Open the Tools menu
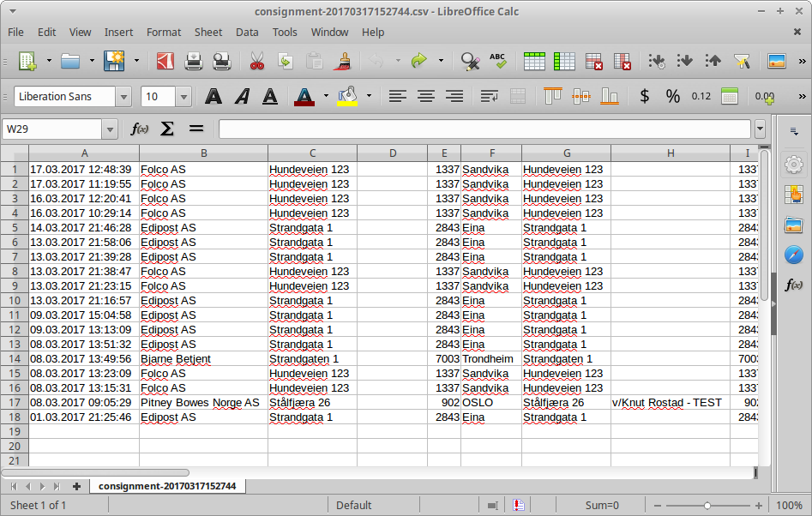 point(285,32)
